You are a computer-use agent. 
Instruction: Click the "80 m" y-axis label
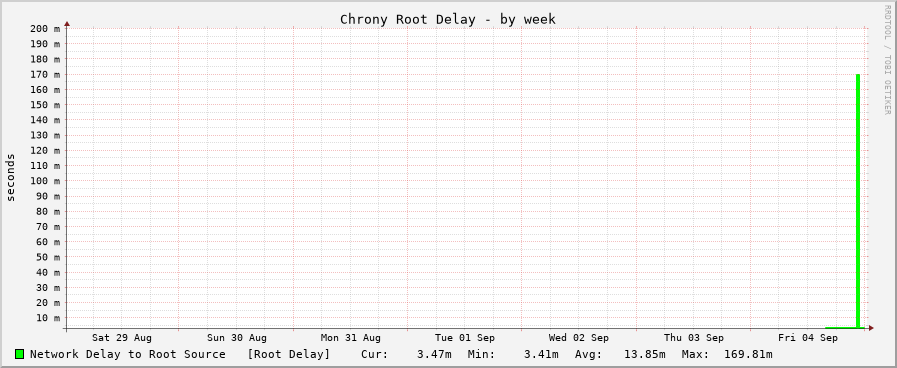(47, 211)
